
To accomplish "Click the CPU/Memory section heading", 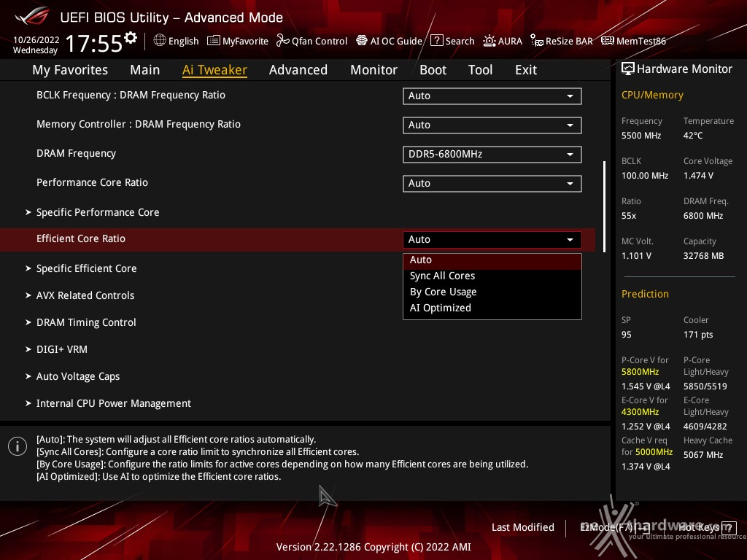I will [652, 96].
